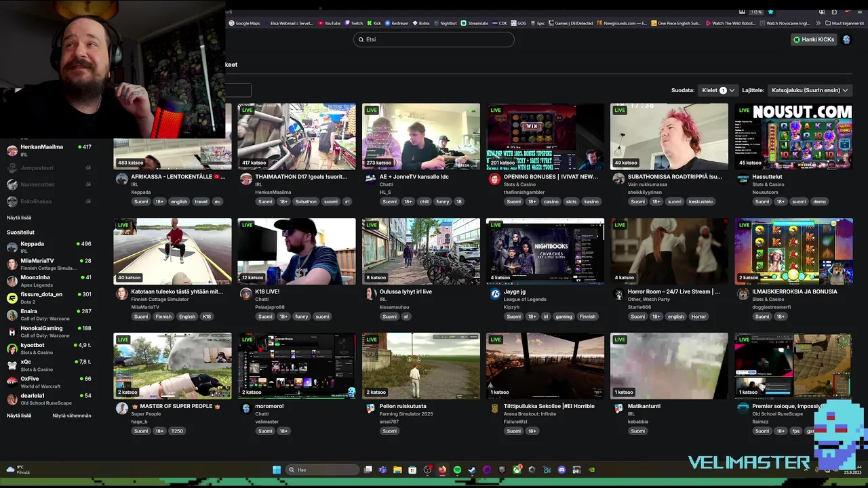Open the user profile avatar menu
Viewport: 868px width, 488px height.
846,39
